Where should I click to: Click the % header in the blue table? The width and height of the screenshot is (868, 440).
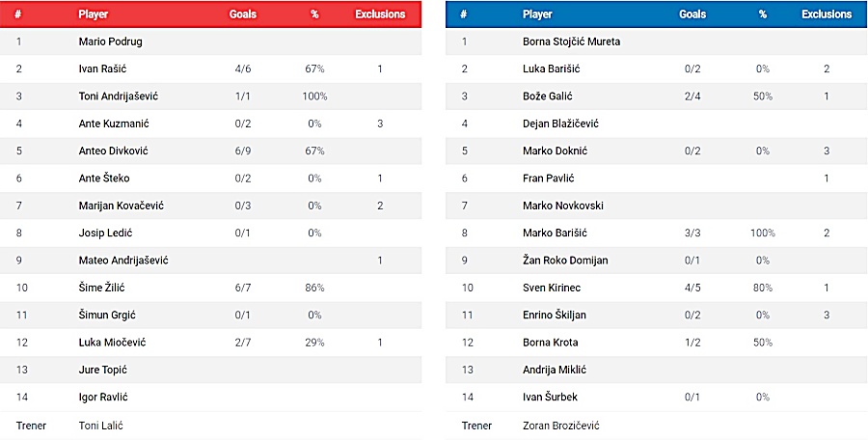(762, 14)
